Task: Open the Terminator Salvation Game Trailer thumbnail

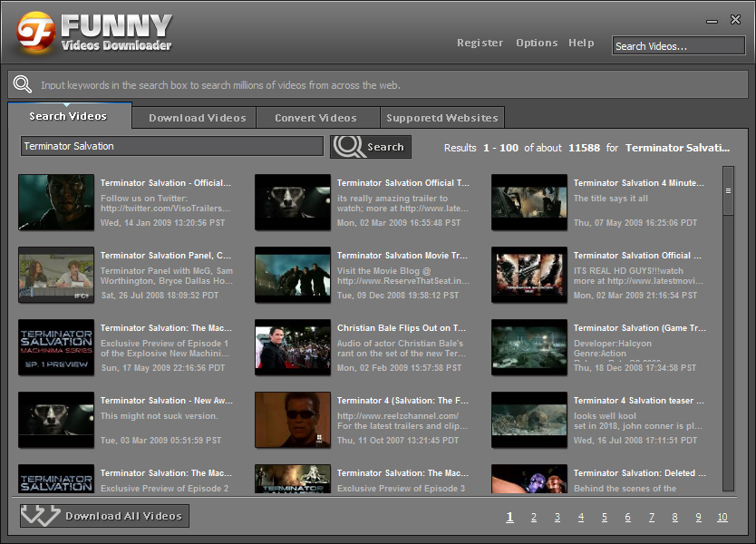Action: [529, 347]
